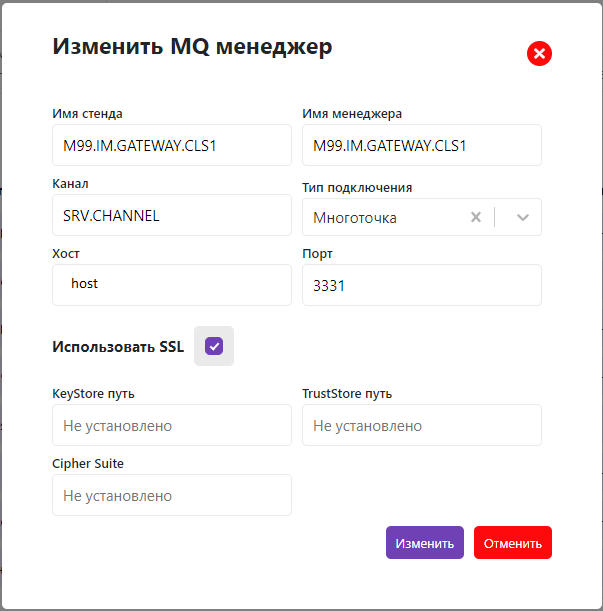Expand the Тип подключения dropdown arrow
This screenshot has width=603, height=611.
click(x=522, y=217)
